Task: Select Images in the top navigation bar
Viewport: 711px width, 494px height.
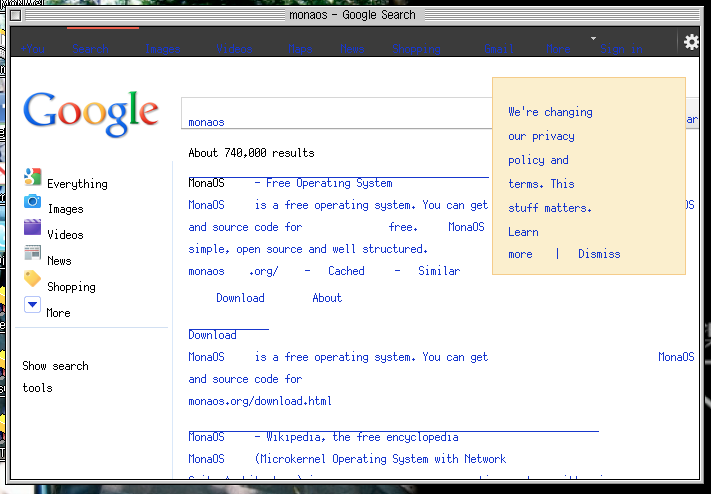Action: (162, 49)
